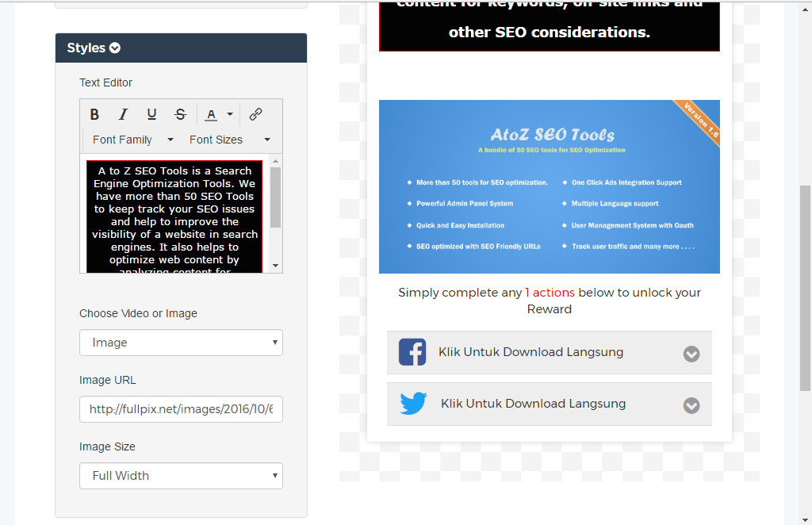This screenshot has height=525, width=812.
Task: Toggle bold formatting in text editor
Action: tap(94, 114)
